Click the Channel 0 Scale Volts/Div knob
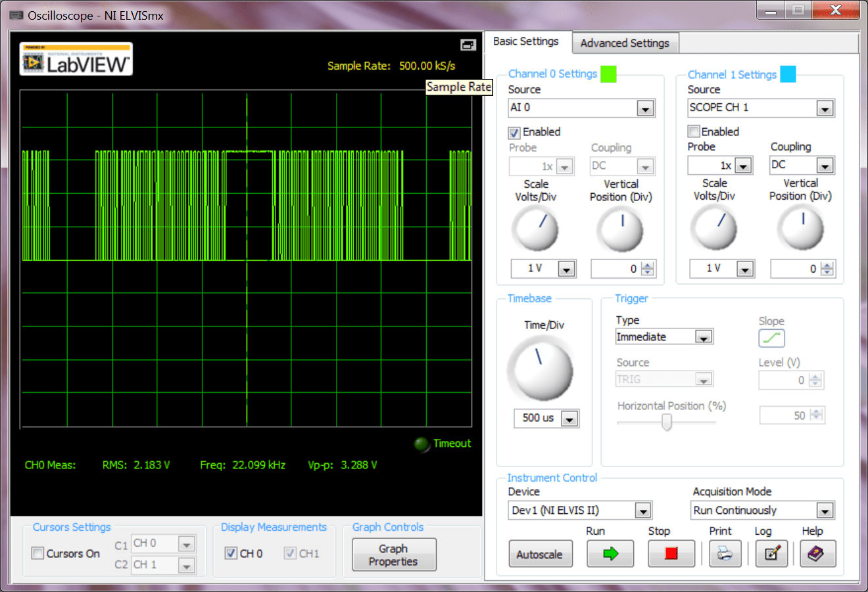 click(x=535, y=229)
